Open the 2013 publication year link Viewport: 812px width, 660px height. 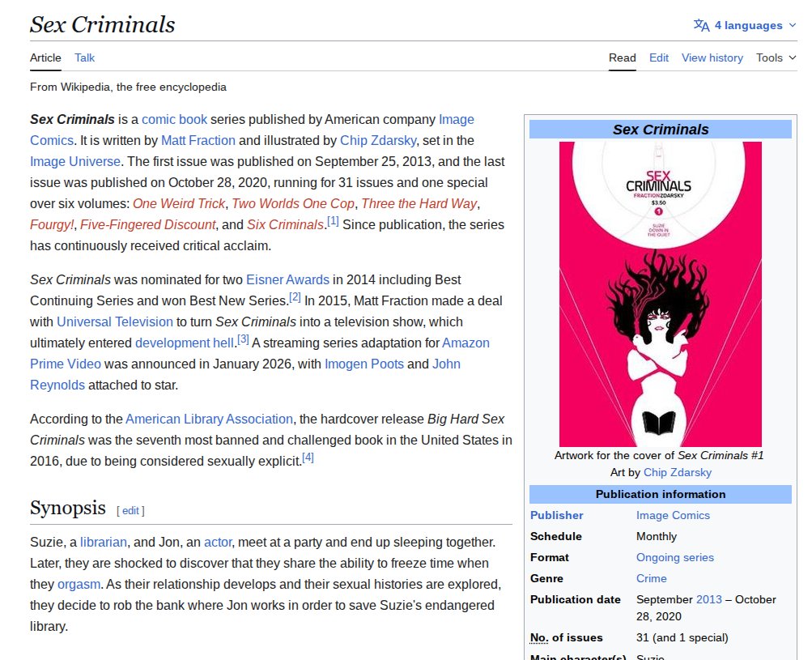709,599
